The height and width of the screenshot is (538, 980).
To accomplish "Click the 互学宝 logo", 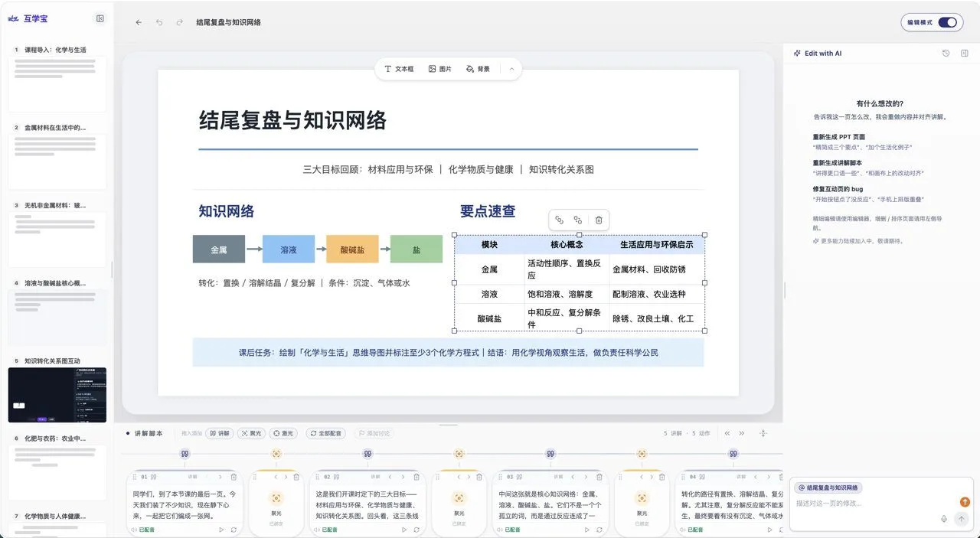I will pos(27,18).
